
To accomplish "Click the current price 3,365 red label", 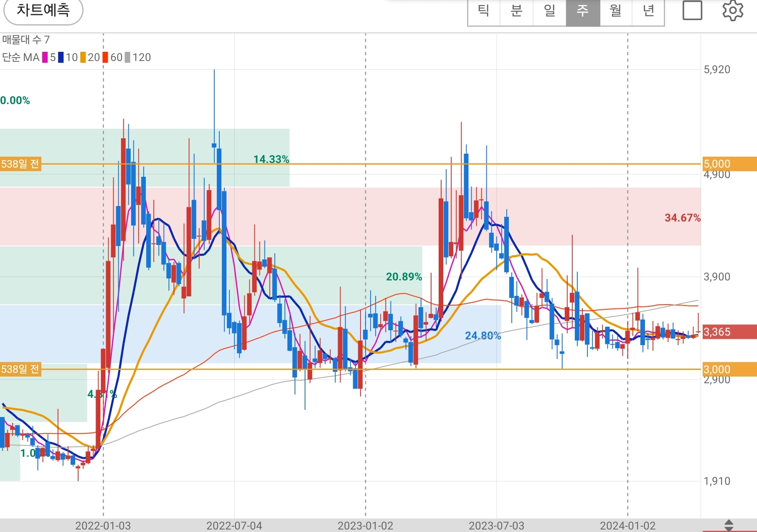I will [729, 332].
